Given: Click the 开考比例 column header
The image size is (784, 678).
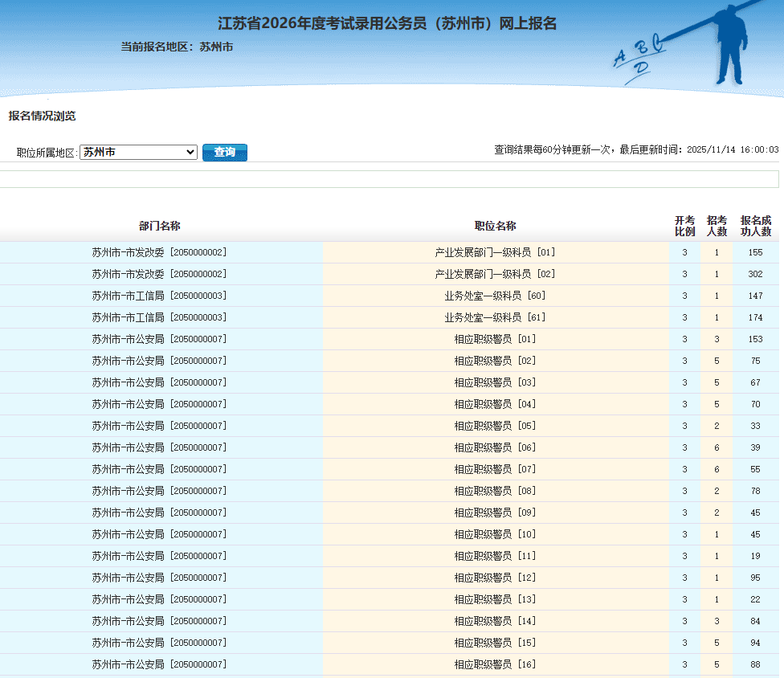Looking at the screenshot, I should coord(684,226).
